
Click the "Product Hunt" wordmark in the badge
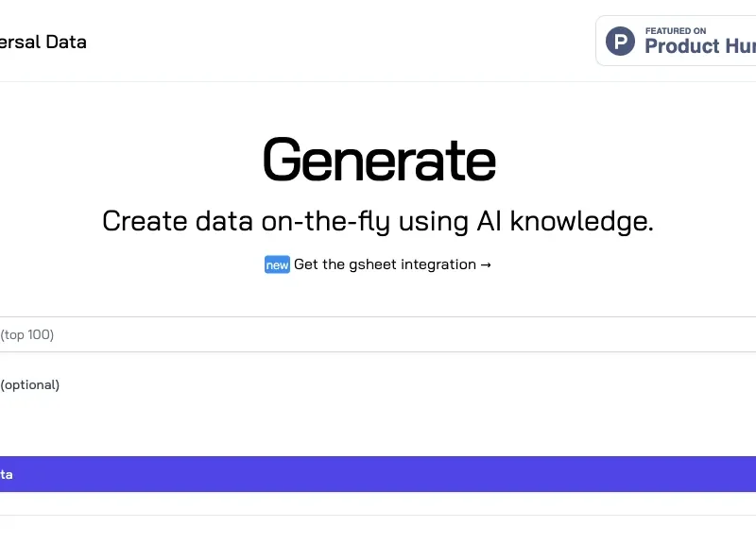pos(699,47)
